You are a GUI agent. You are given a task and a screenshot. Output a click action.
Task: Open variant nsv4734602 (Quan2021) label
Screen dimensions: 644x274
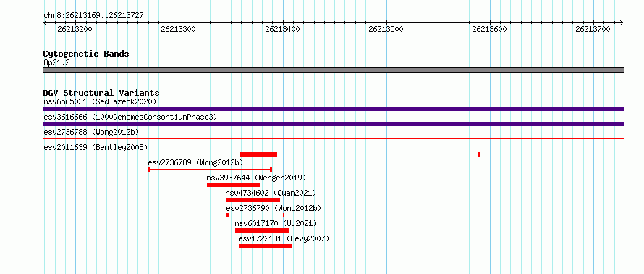point(271,193)
